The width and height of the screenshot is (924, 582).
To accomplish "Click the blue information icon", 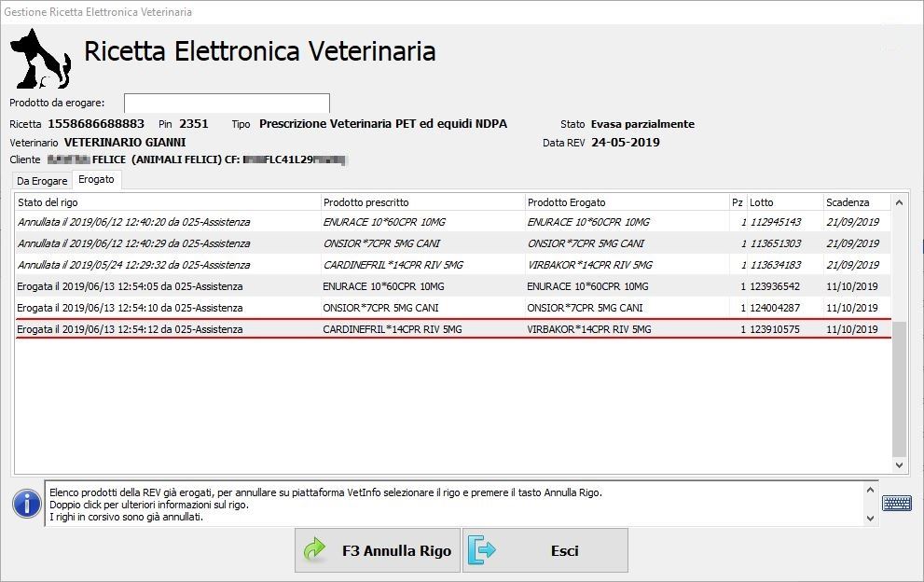I will pyautogui.click(x=26, y=504).
